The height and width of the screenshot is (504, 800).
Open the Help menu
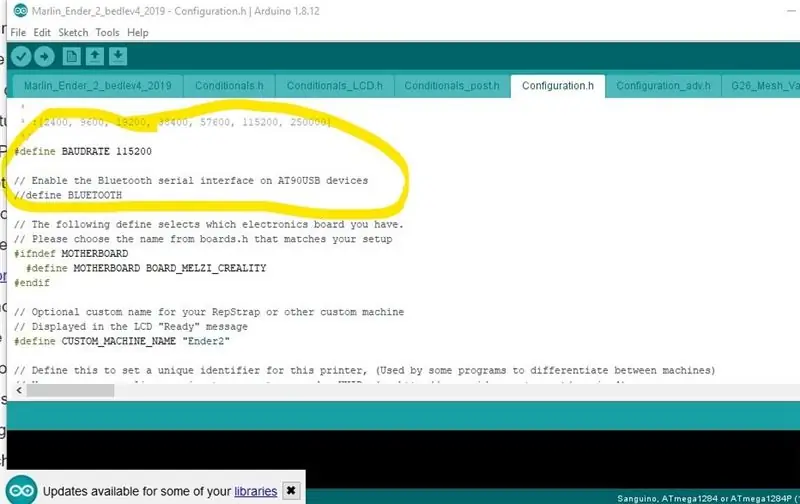click(138, 33)
